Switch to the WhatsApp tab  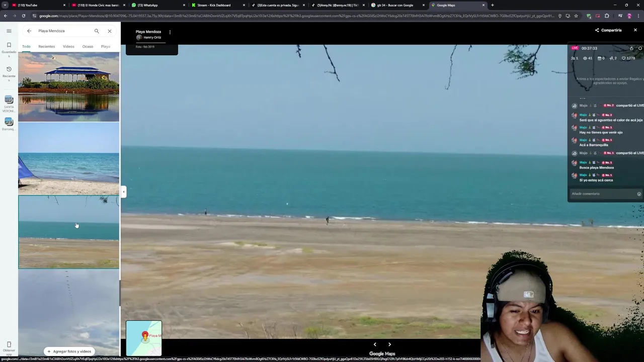point(158,5)
